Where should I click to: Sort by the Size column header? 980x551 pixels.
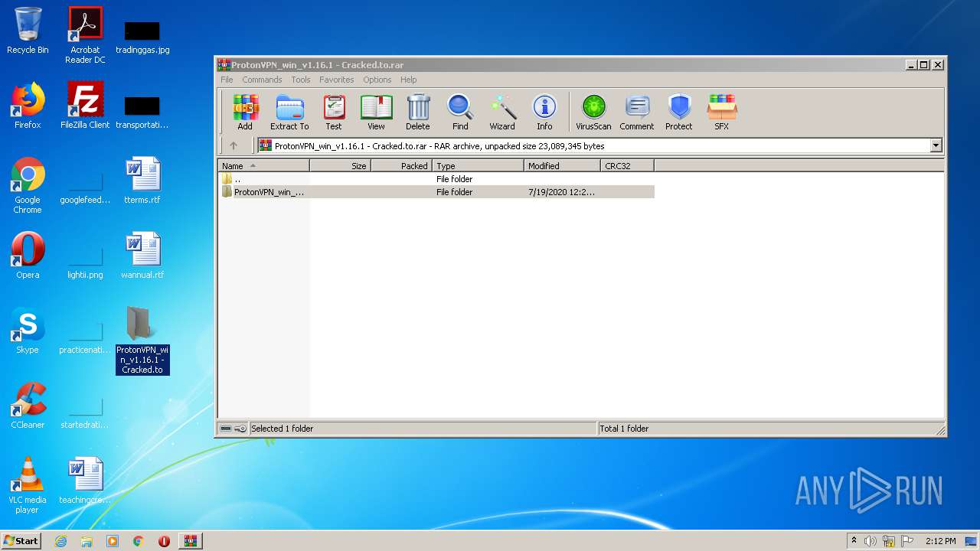click(x=341, y=165)
